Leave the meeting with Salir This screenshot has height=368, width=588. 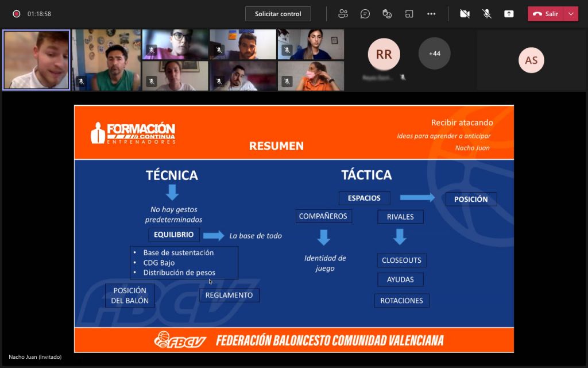[546, 14]
